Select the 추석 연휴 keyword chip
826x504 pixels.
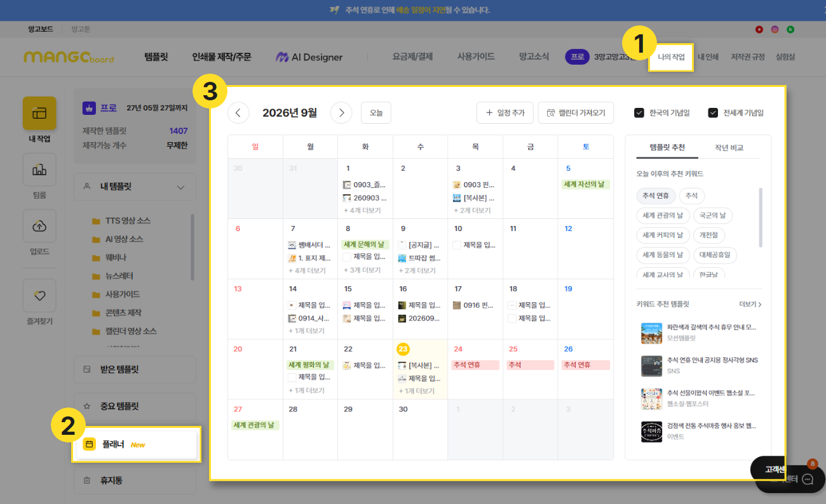pos(656,196)
